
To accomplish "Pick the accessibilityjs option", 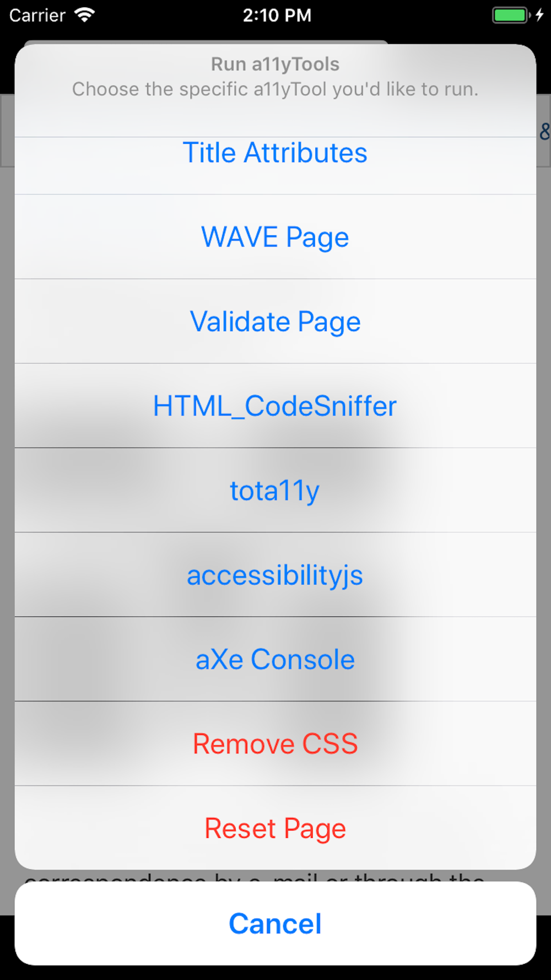I will [x=275, y=575].
